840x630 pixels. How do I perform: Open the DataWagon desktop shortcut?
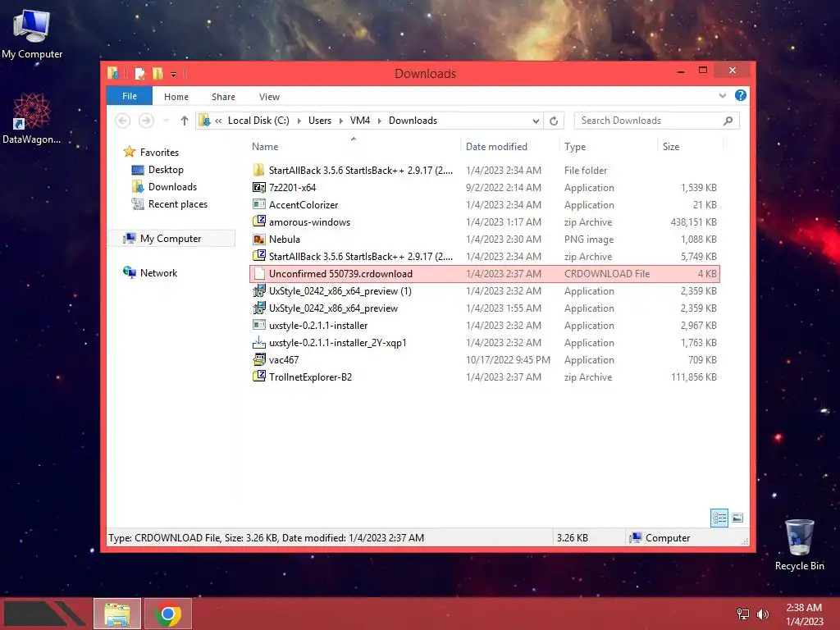tap(32, 118)
